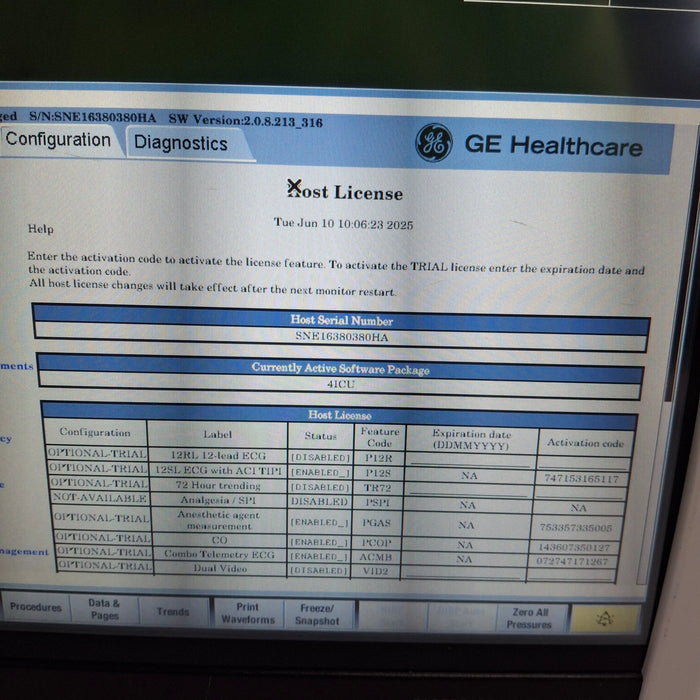
Task: Click the active software package value 4ICU
Action: 341,384
